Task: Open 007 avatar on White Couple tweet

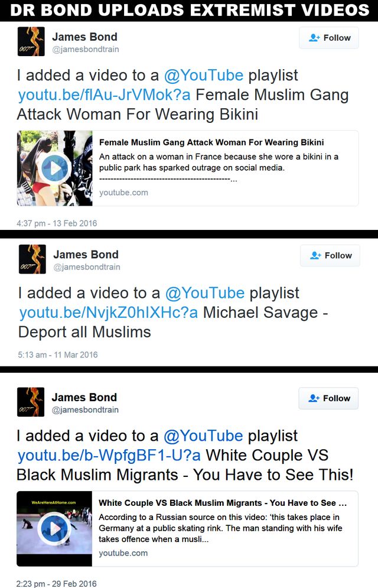Action: pos(31,402)
